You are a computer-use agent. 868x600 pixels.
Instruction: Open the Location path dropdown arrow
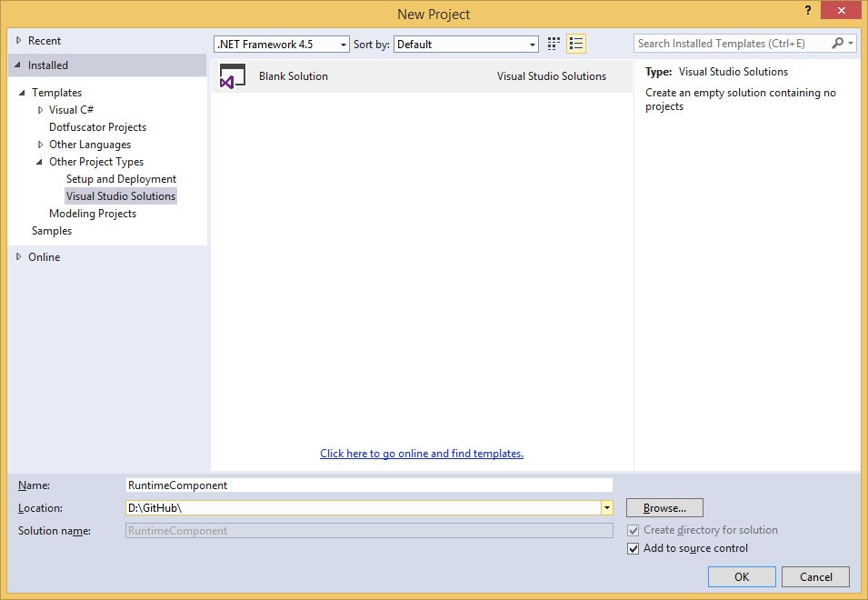pyautogui.click(x=607, y=507)
